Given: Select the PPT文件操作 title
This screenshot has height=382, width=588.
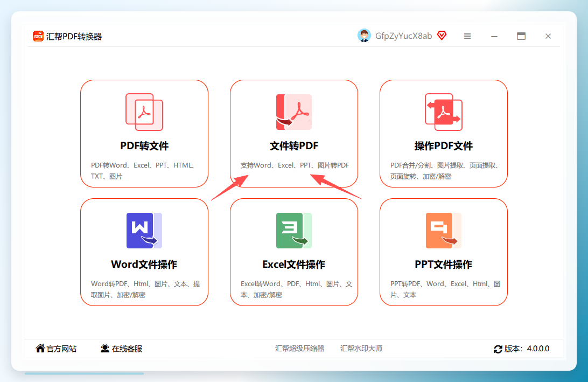Looking at the screenshot, I should (x=444, y=264).
